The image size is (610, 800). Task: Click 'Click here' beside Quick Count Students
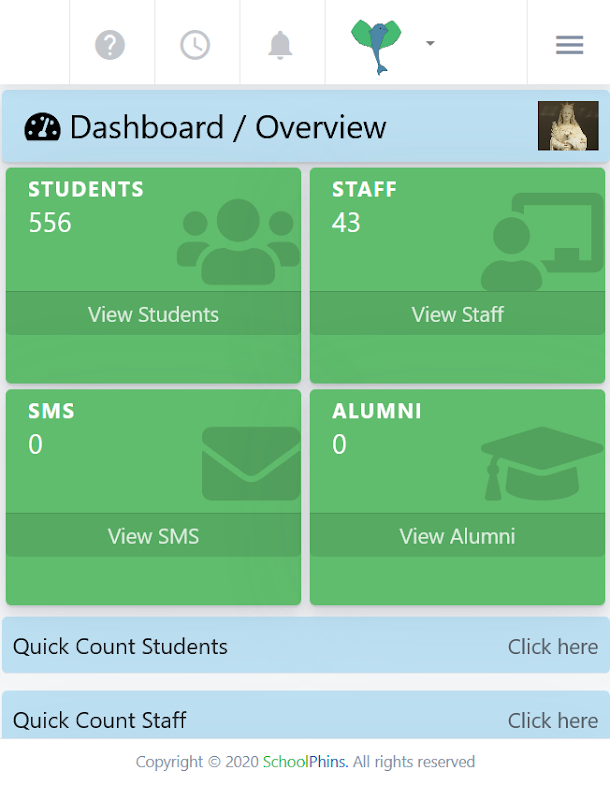[552, 646]
